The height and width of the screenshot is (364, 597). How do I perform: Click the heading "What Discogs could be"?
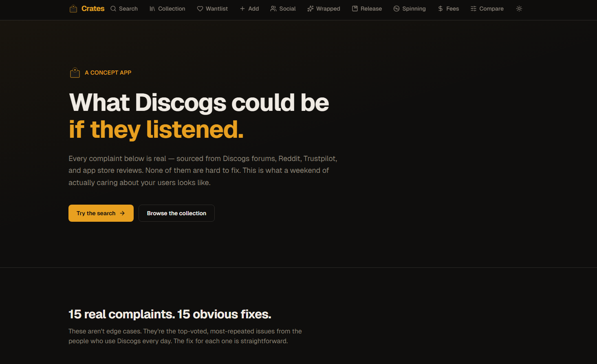pos(199,102)
